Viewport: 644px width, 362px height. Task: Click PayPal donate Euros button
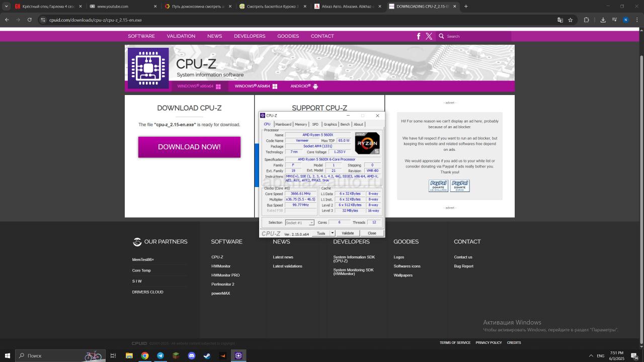pos(460,186)
